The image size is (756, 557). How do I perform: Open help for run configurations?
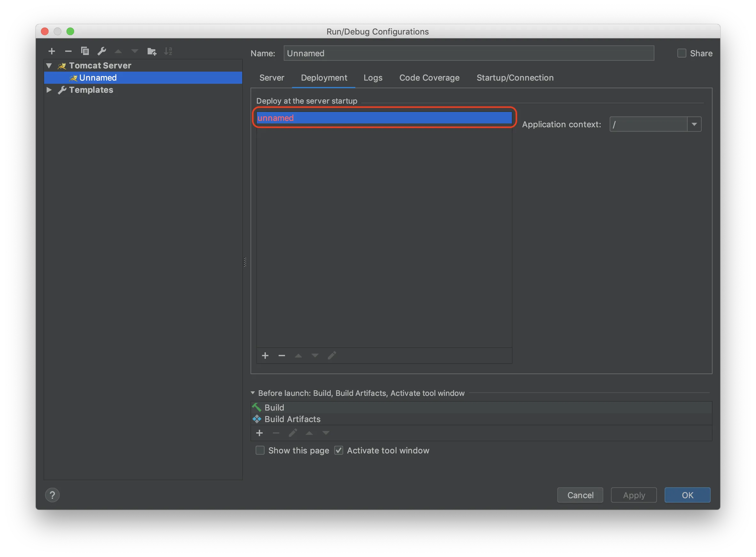click(52, 495)
